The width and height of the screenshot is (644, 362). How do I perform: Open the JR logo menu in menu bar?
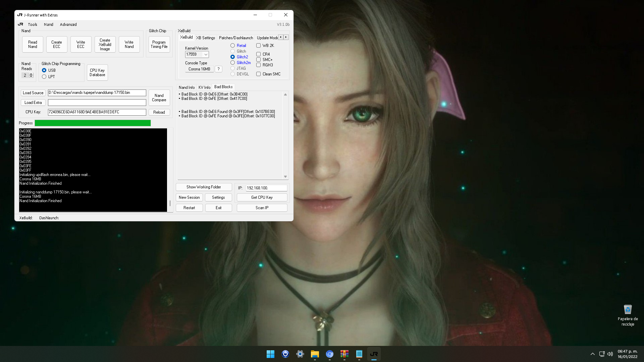click(x=20, y=24)
